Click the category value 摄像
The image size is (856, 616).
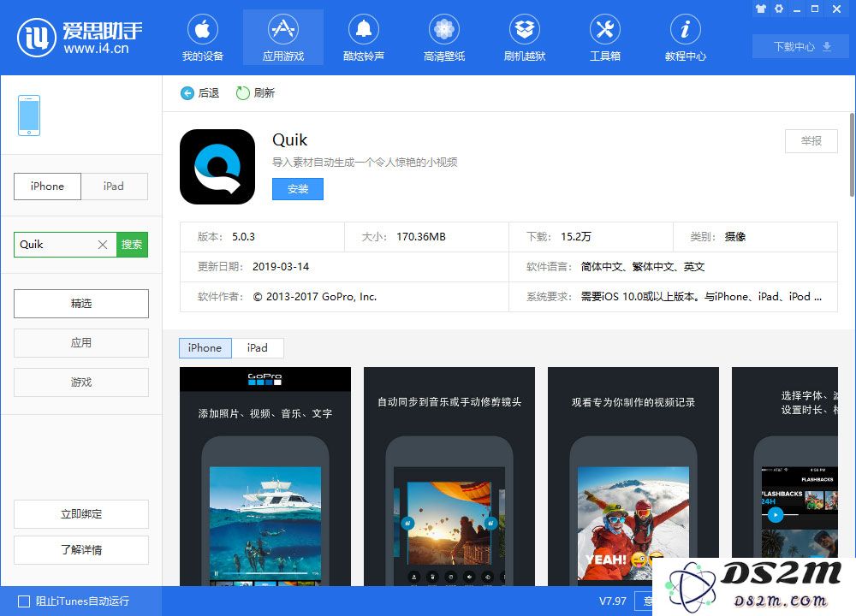point(735,237)
